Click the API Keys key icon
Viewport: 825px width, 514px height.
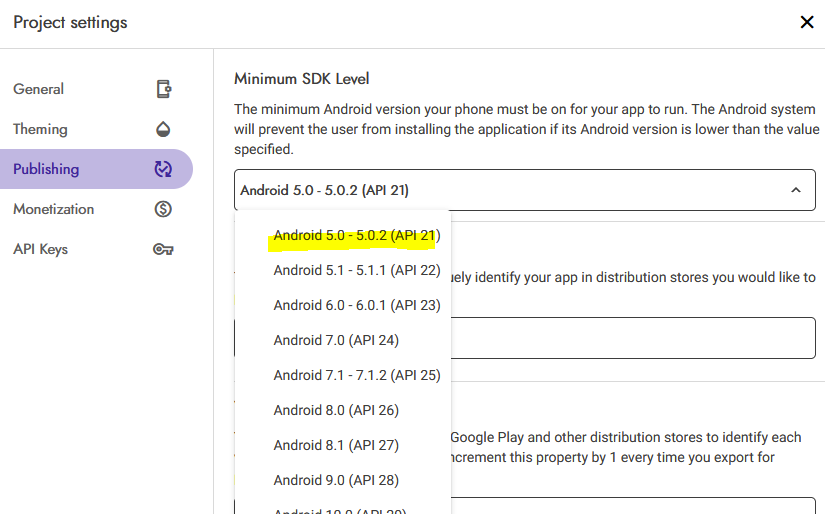(164, 249)
